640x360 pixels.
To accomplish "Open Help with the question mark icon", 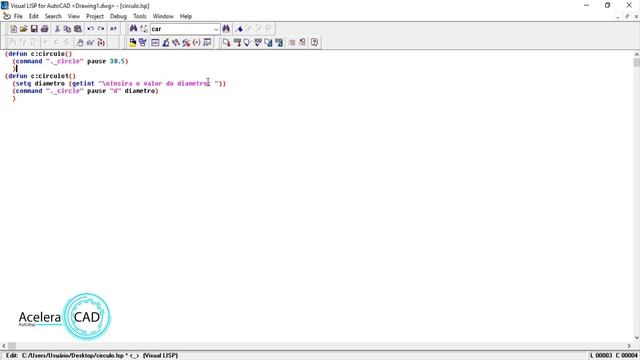I will pos(314,42).
